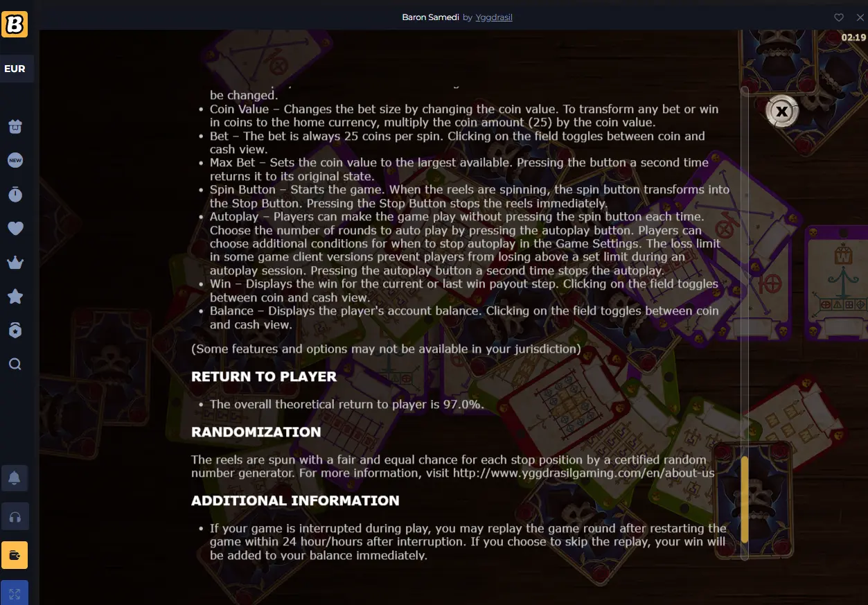868x605 pixels.
Task: Click the blue fullscreen expand icon
Action: pyautogui.click(x=15, y=593)
